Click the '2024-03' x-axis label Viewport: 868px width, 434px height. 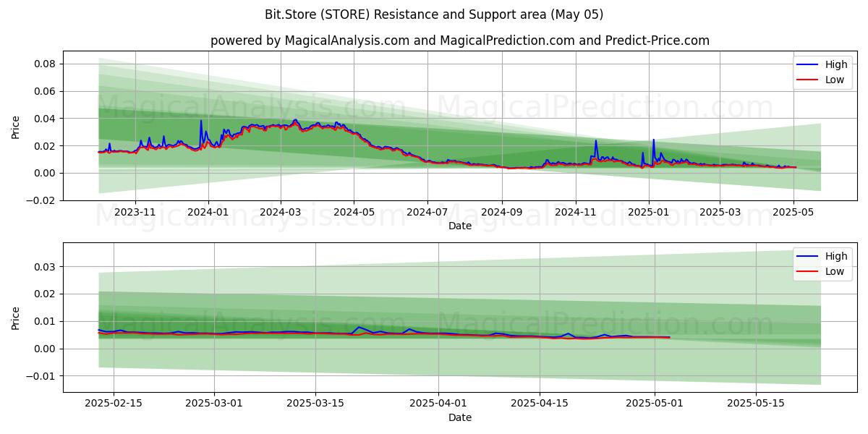[x=281, y=212]
